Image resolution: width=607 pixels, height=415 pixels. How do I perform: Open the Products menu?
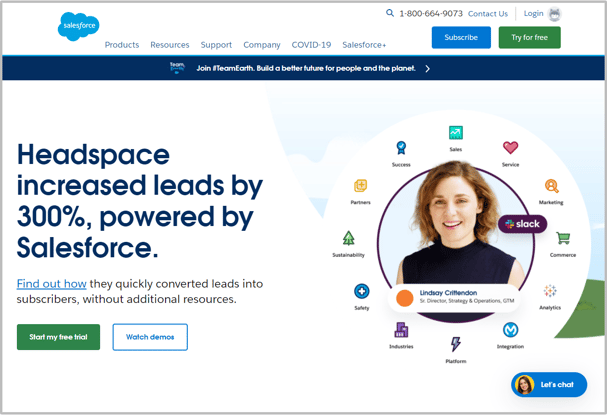[x=122, y=45]
